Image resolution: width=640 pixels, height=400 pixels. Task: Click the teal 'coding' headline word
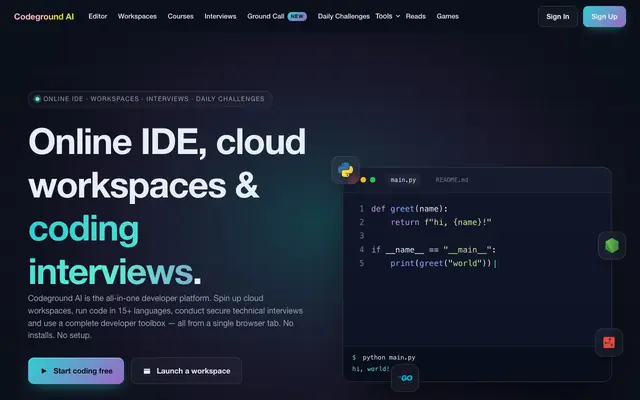coord(84,229)
